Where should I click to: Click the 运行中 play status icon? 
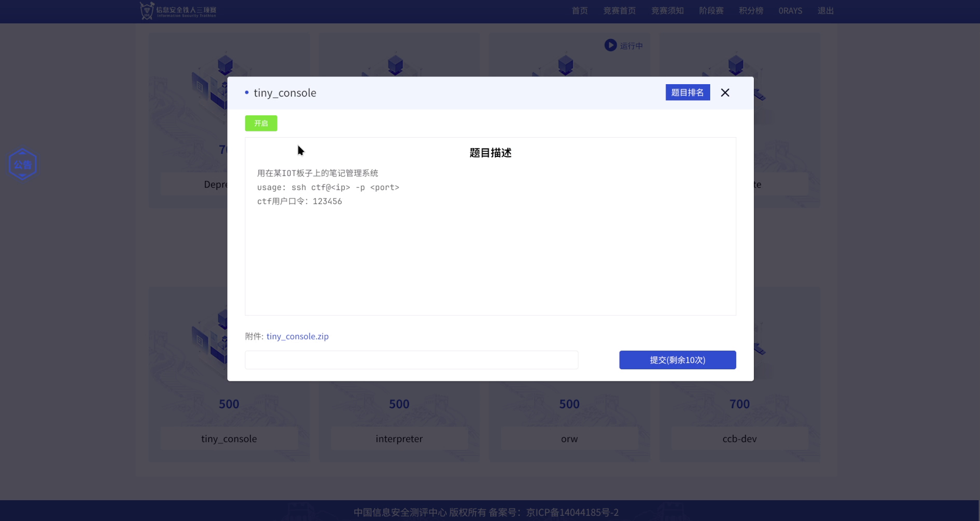(x=610, y=46)
